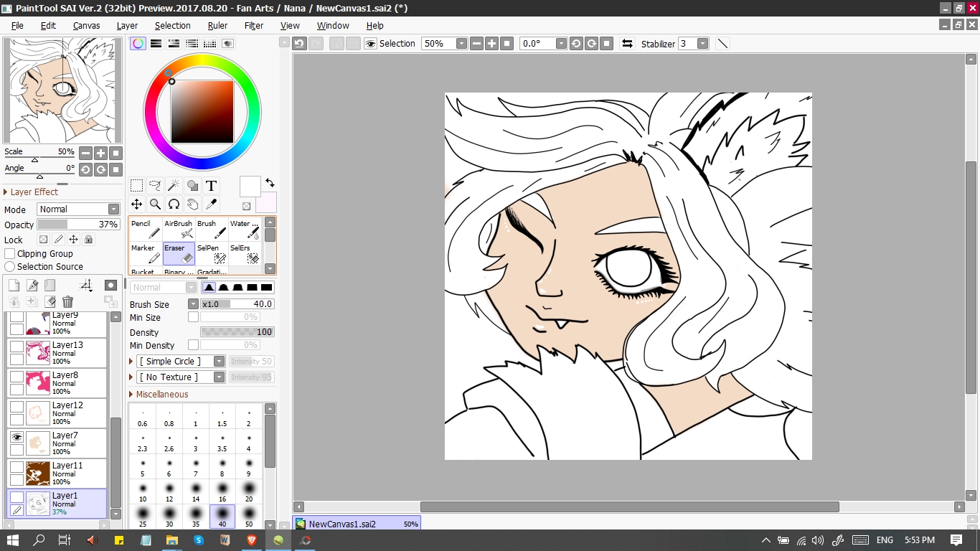Open the File menu

pos(17,25)
